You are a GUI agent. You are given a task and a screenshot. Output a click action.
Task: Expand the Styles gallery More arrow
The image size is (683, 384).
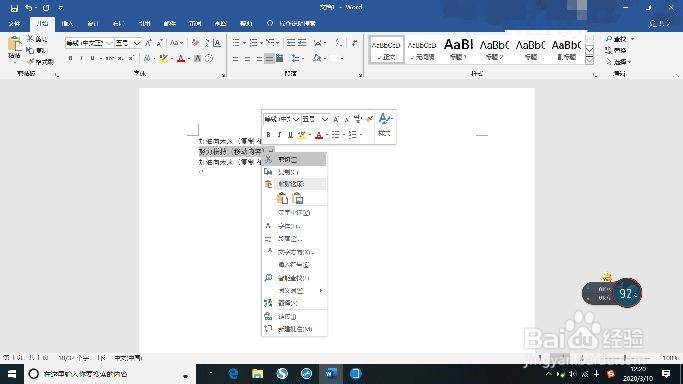(x=589, y=61)
